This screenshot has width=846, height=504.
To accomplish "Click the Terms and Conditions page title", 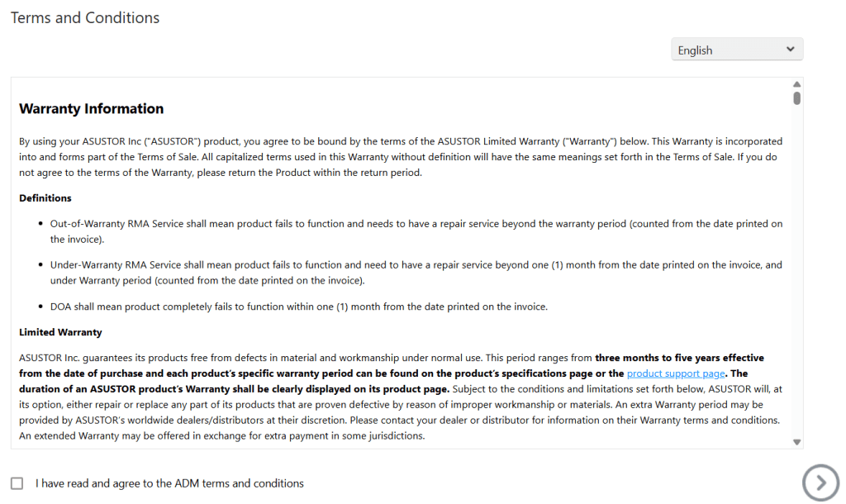I will pos(85,17).
